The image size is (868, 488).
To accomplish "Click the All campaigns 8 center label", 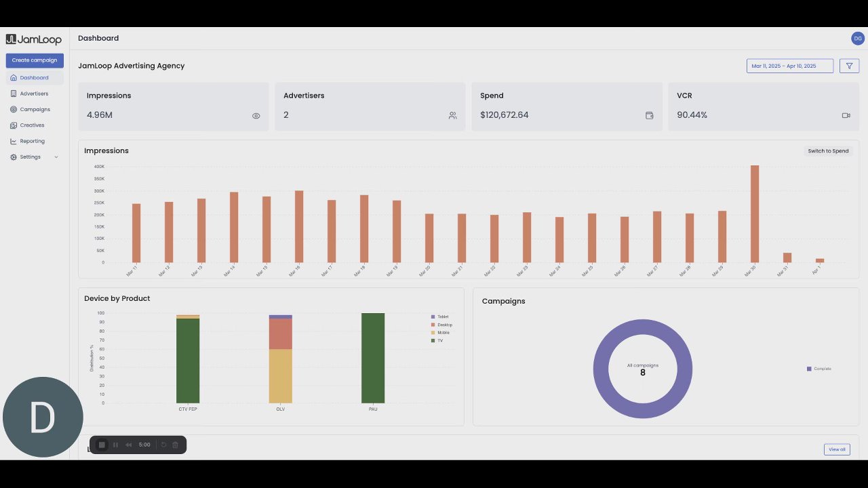I will click(x=643, y=369).
